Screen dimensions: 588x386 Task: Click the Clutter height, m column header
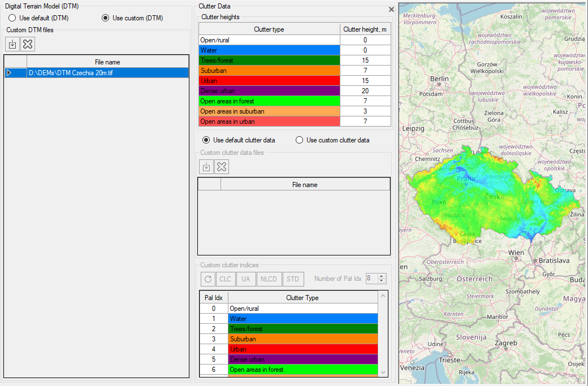coord(365,29)
